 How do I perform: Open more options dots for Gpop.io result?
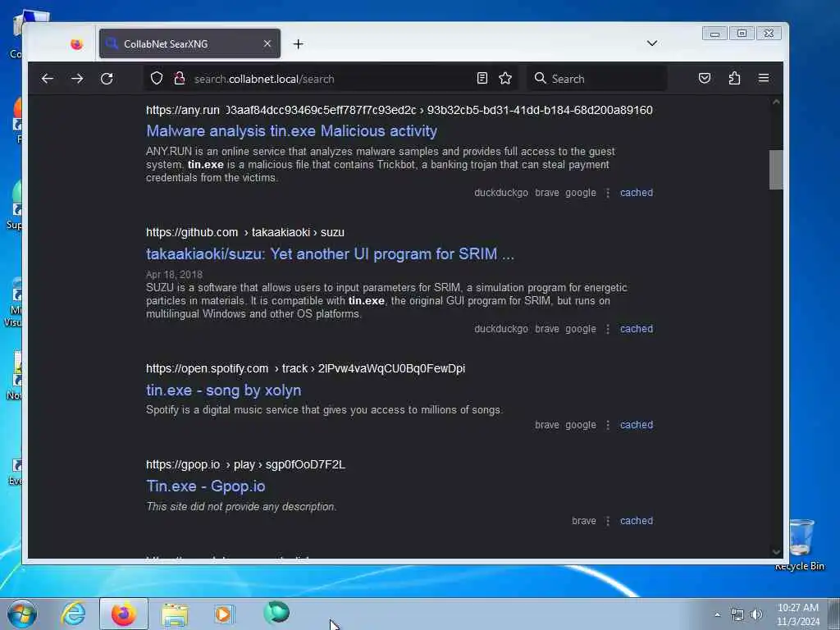coord(608,521)
